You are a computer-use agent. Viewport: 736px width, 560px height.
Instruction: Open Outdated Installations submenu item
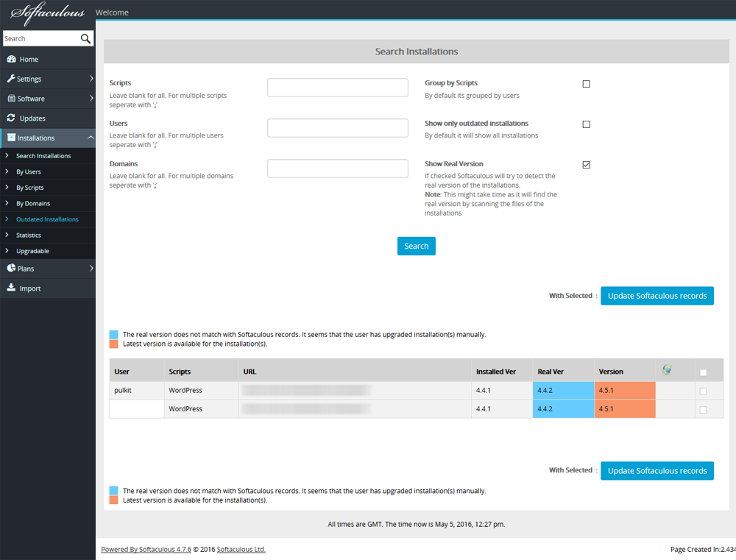[47, 219]
